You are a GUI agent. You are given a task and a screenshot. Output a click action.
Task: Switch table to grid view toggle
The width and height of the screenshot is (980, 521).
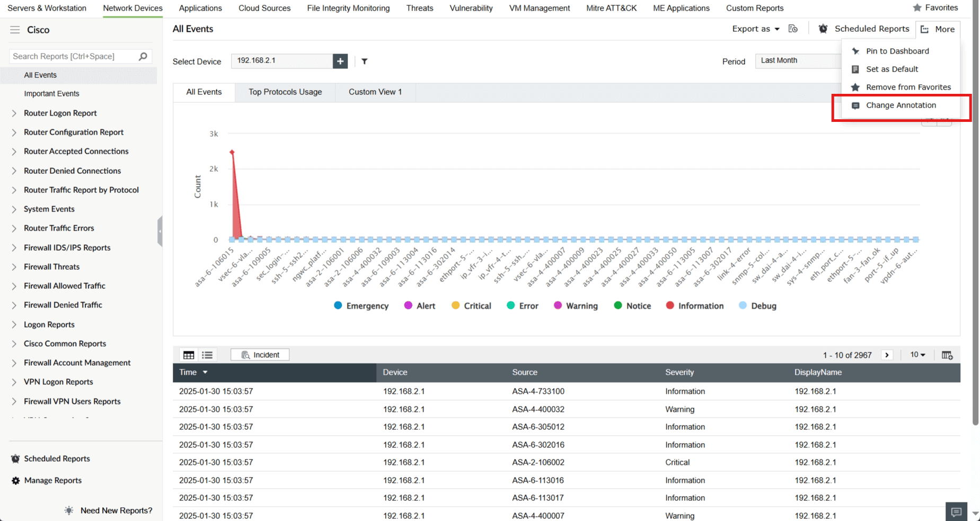pos(189,355)
